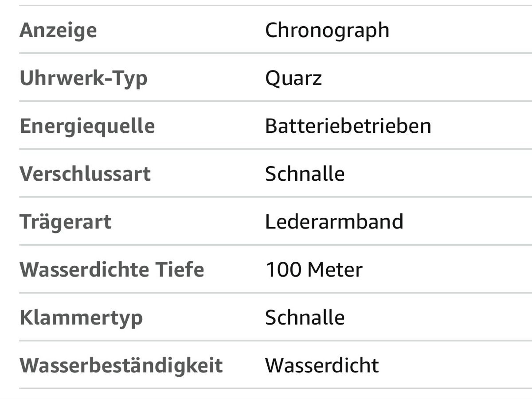Click the Energiequelle row label
This screenshot has height=399, width=532.
click(x=87, y=126)
